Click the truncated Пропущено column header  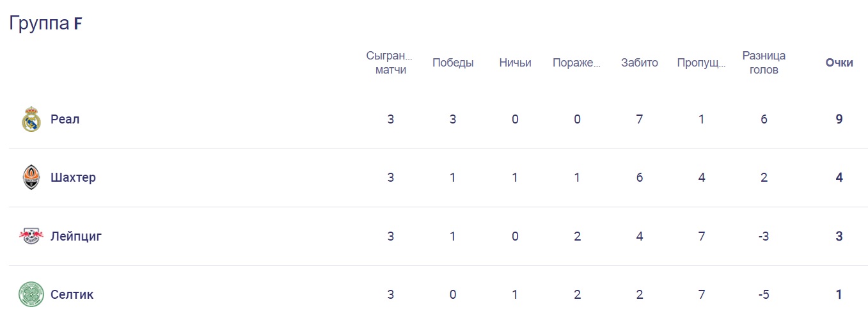tap(702, 63)
